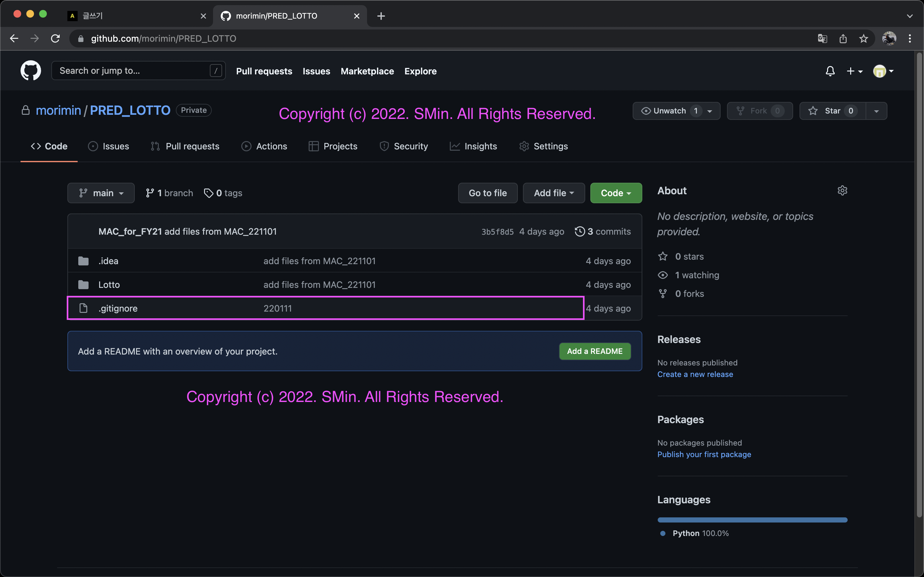
Task: Open the green Code dropdown
Action: tap(615, 193)
